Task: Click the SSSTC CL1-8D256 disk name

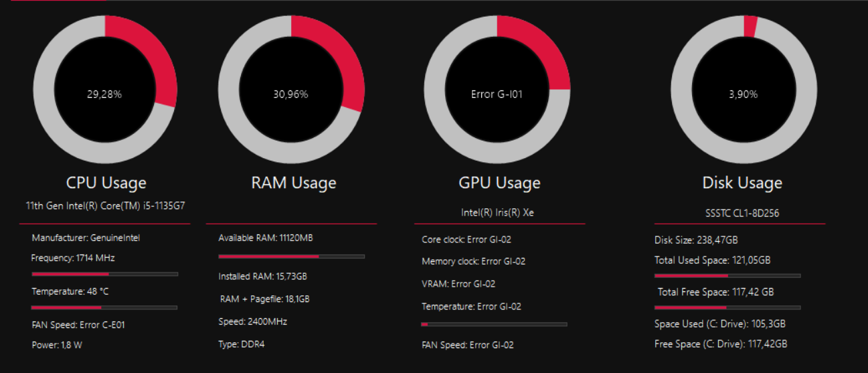Action: [742, 214]
